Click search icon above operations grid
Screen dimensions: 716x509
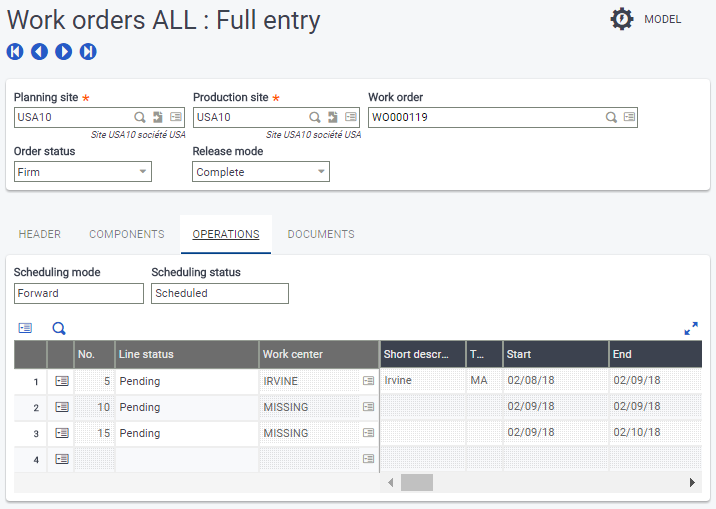click(x=59, y=328)
